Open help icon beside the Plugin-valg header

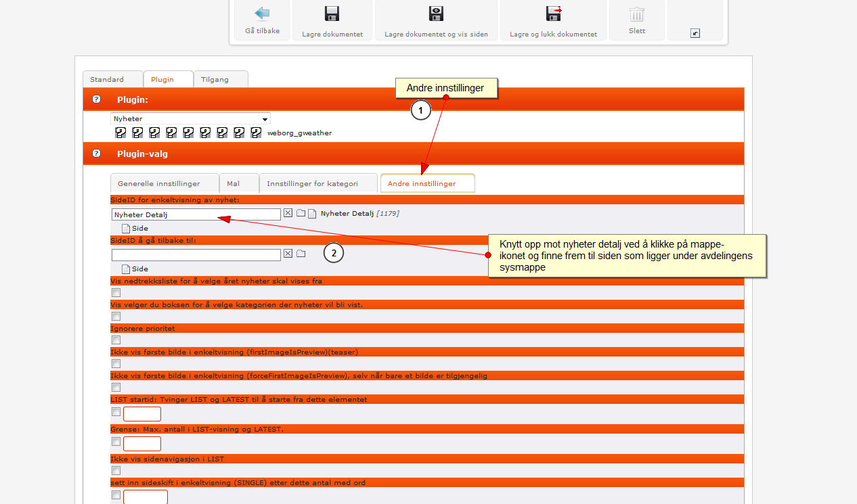[96, 154]
